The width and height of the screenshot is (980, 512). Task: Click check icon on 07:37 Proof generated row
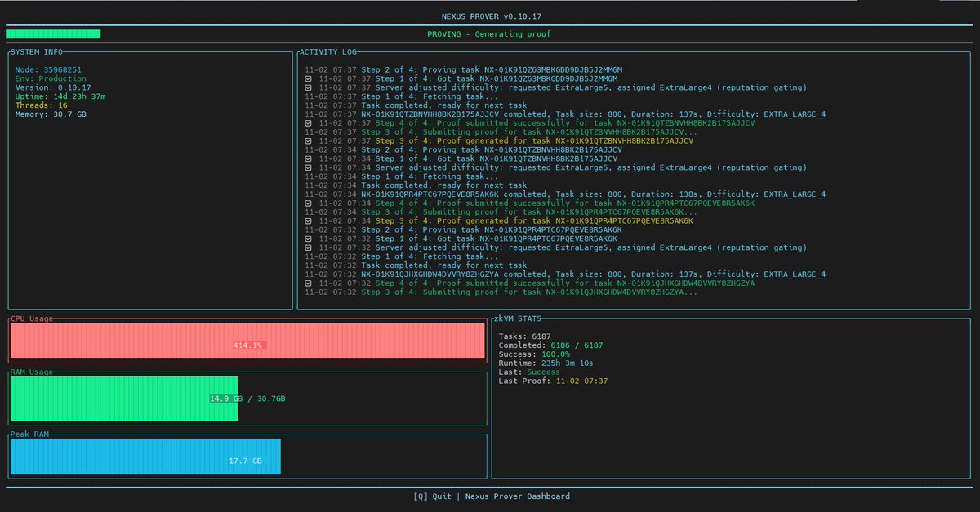[x=308, y=140]
